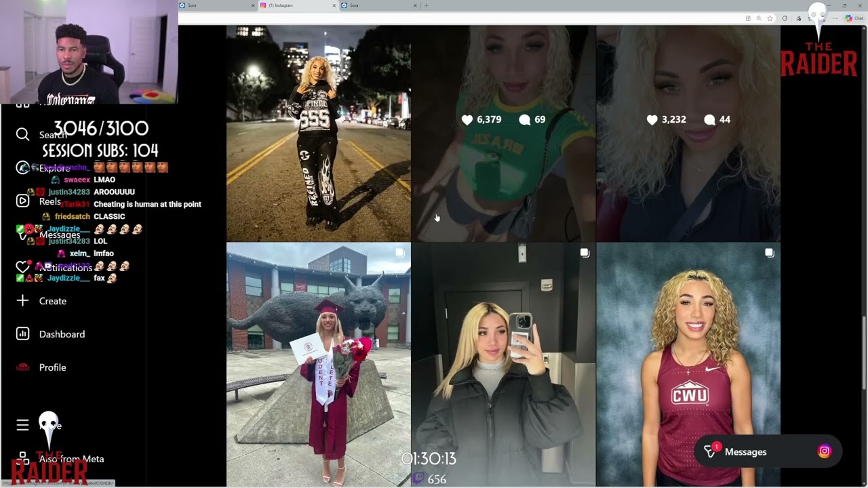Open new browser tab with plus
Image resolution: width=868 pixels, height=488 pixels.
[426, 5]
